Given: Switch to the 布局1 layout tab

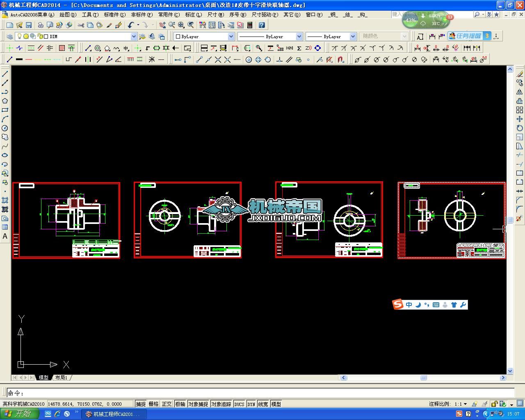Looking at the screenshot, I should [x=62, y=378].
